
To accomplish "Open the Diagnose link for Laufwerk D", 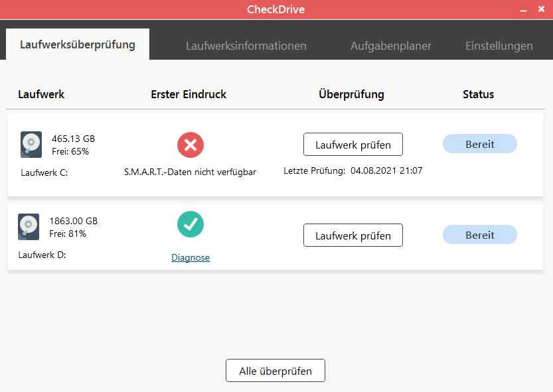I will pos(191,257).
